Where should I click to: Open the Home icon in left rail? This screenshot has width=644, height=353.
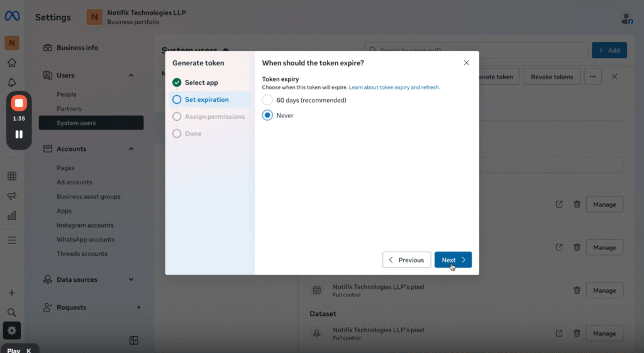12,63
